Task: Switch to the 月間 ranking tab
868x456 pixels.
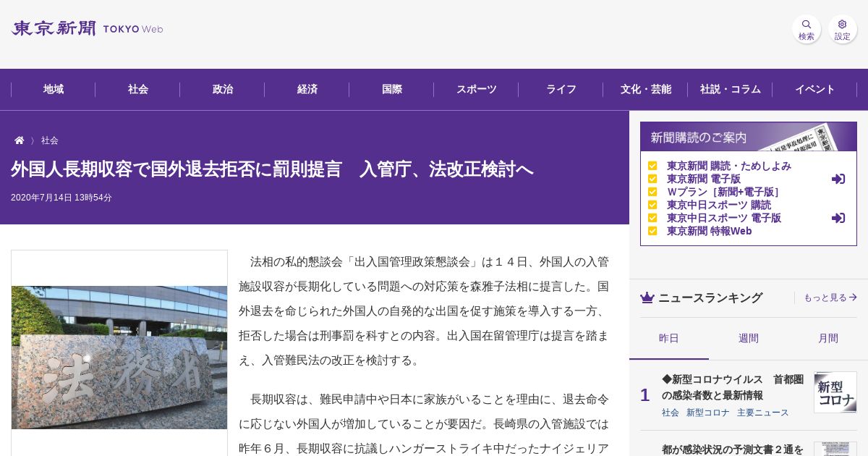Action: (x=828, y=339)
